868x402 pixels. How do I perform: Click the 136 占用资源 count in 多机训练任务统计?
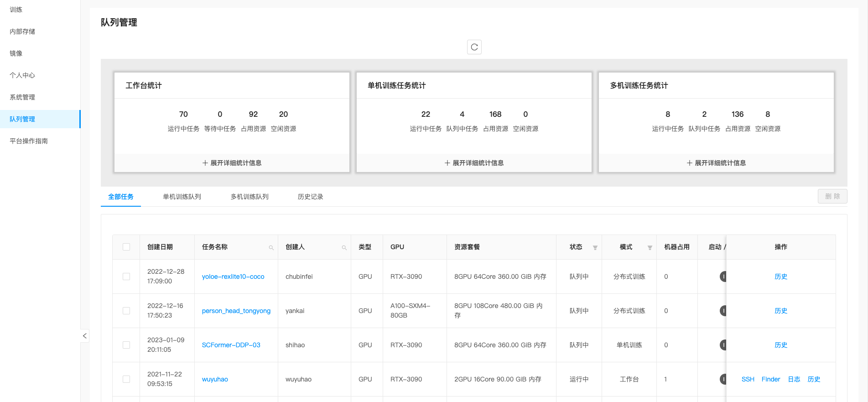click(738, 114)
